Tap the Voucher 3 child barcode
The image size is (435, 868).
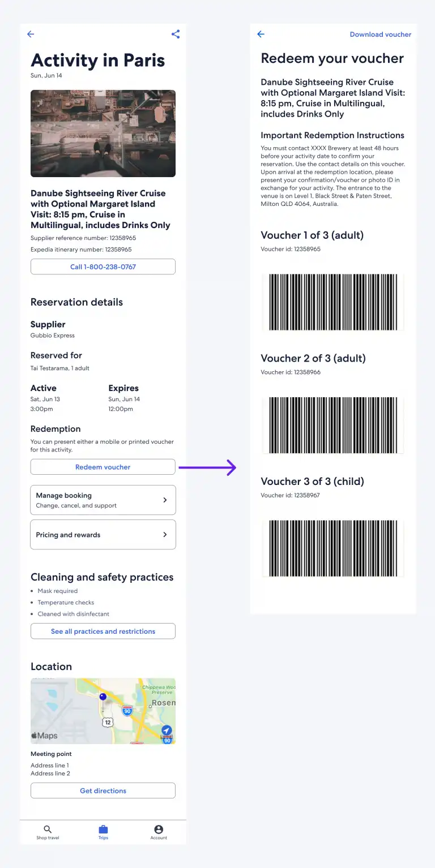[x=332, y=548]
